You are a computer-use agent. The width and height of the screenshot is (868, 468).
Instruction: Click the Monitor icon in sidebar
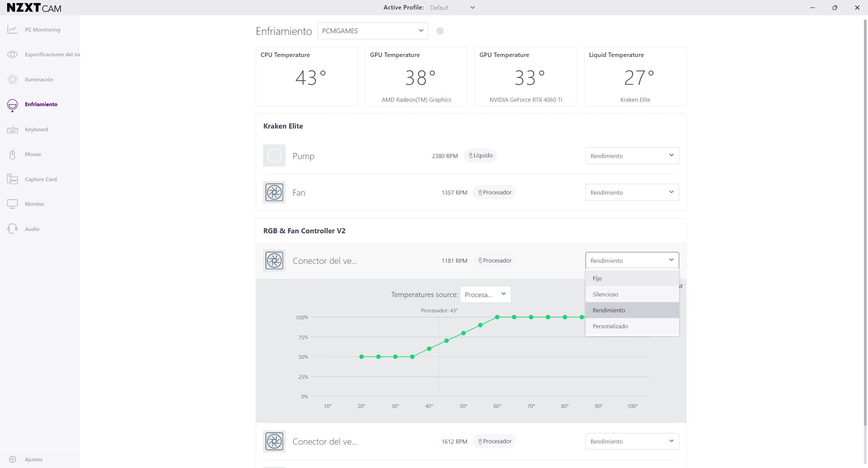point(13,204)
